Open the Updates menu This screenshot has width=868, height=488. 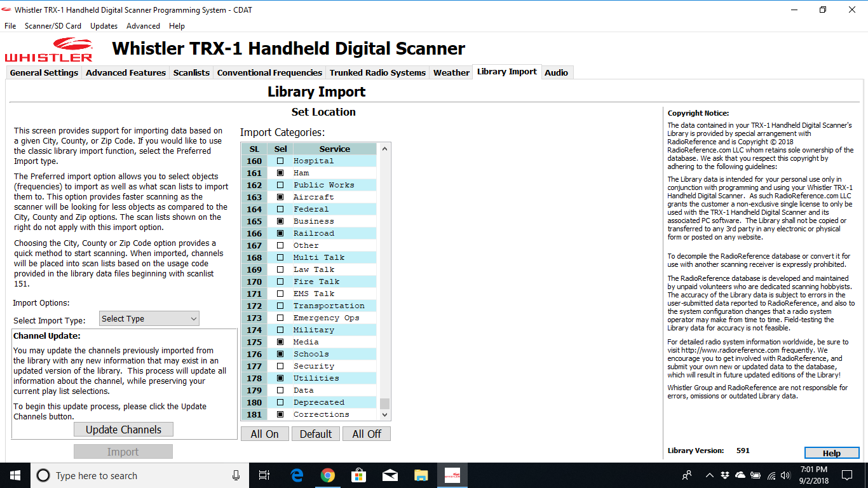pos(104,26)
